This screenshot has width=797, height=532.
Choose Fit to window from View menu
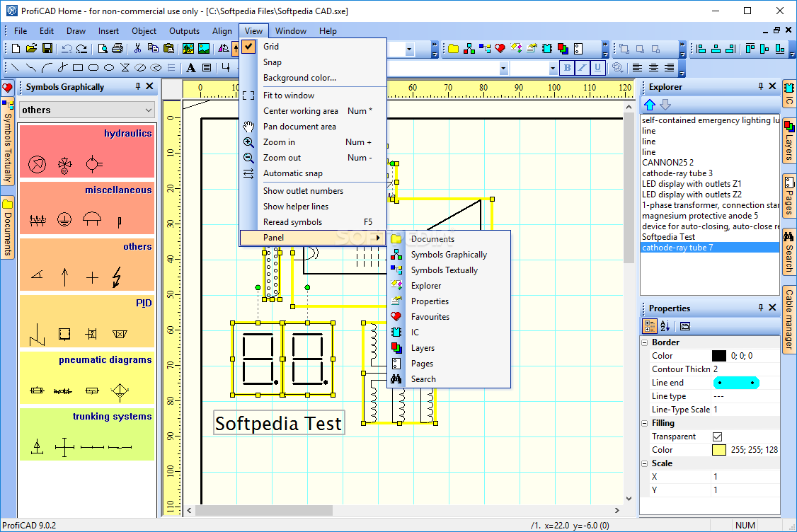[x=312, y=96]
